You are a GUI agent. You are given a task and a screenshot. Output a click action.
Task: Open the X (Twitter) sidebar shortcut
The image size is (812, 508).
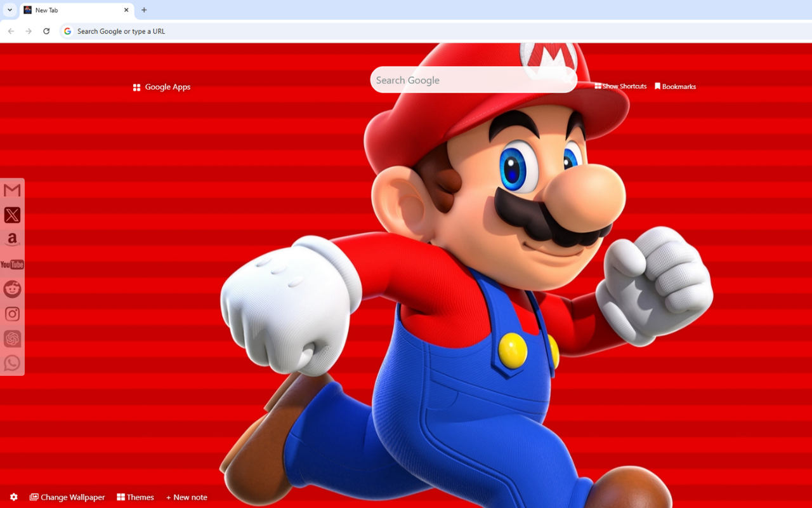[x=12, y=215]
